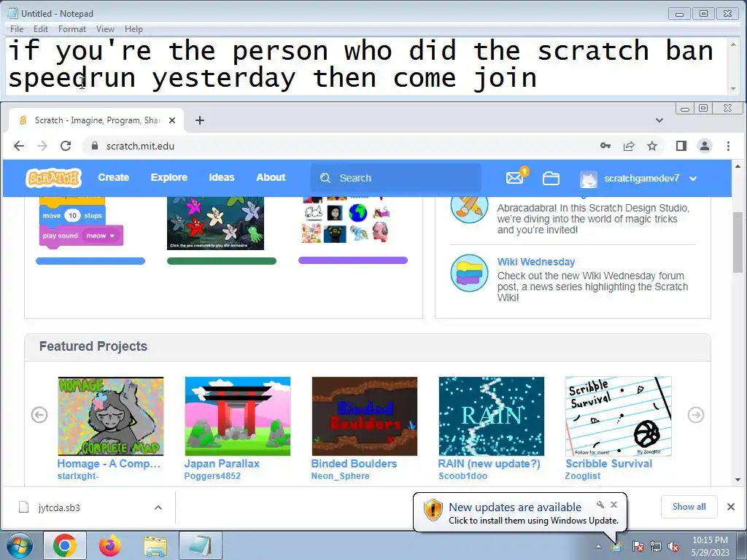Toggle Chrome's side panel icon

click(x=681, y=146)
